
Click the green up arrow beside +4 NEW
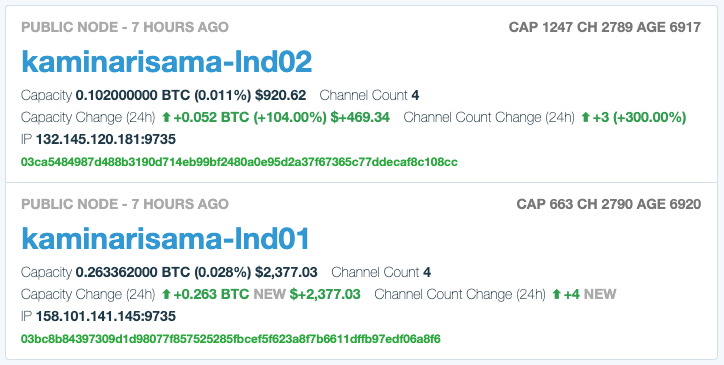pos(556,294)
